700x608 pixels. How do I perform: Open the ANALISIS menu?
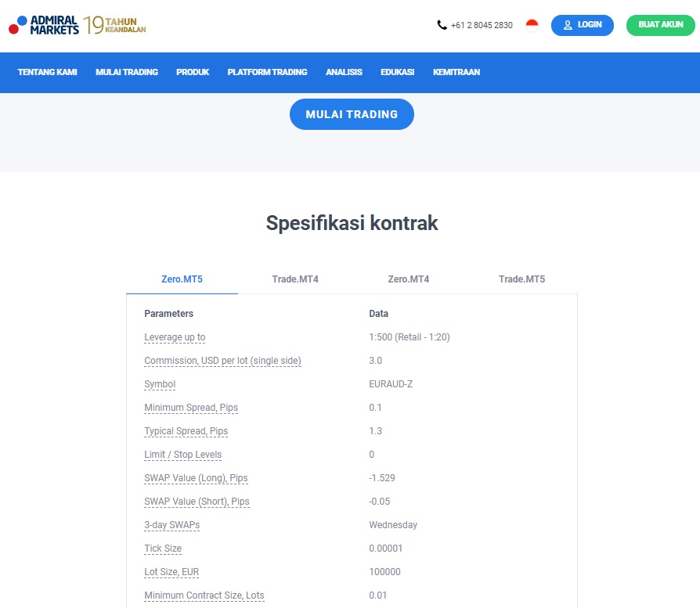344,72
